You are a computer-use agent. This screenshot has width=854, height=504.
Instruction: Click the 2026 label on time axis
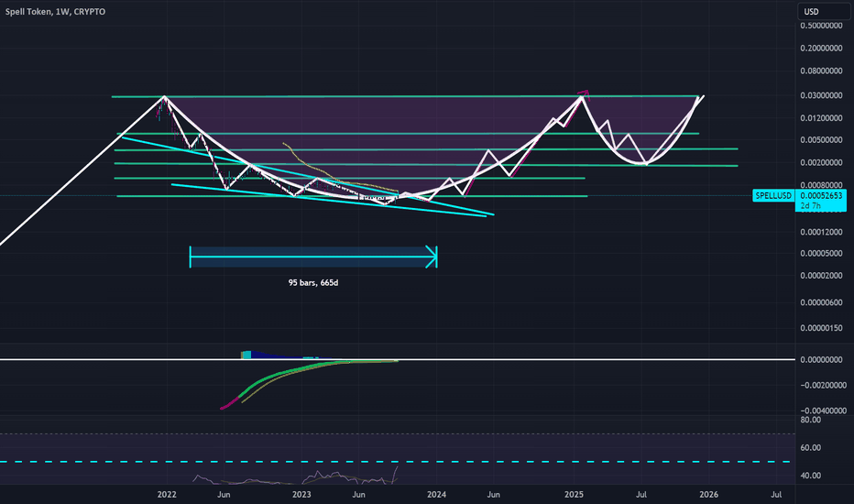click(x=708, y=495)
